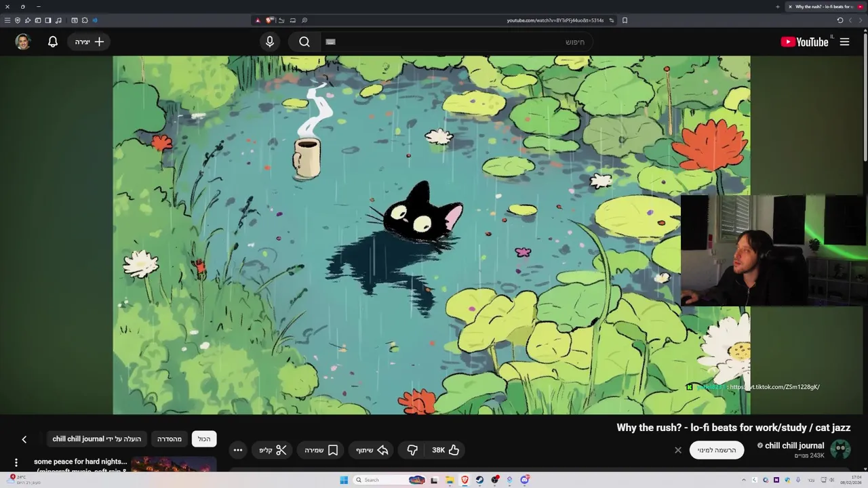Open the zoom magnifier icon in the toolbar
The width and height of the screenshot is (868, 488).
coord(304,20)
